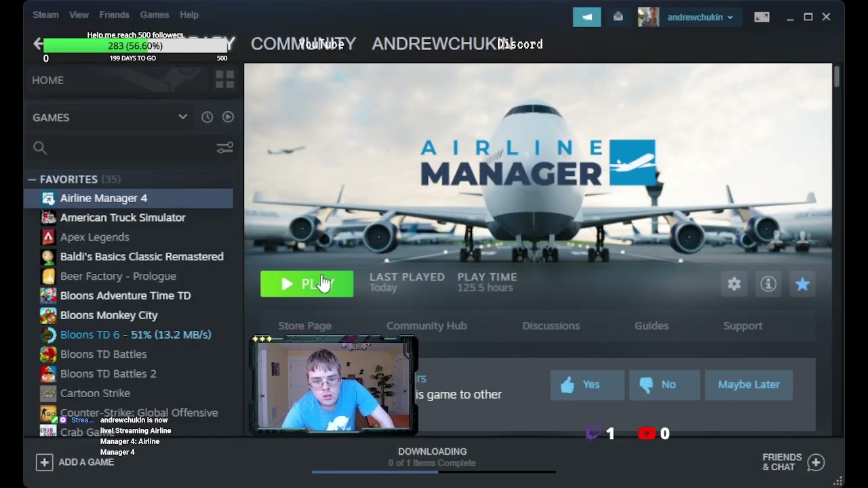Switch to Big Picture mode icon
The image size is (868, 488).
point(762,17)
